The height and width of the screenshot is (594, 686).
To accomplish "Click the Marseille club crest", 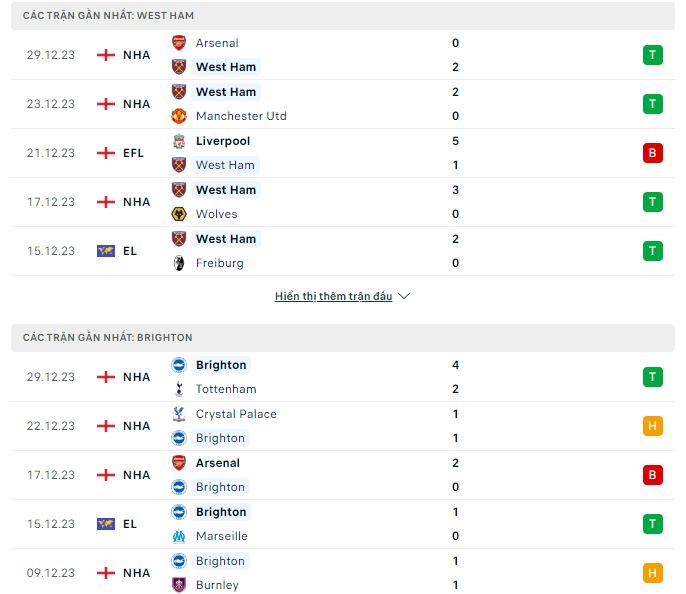I will point(179,536).
